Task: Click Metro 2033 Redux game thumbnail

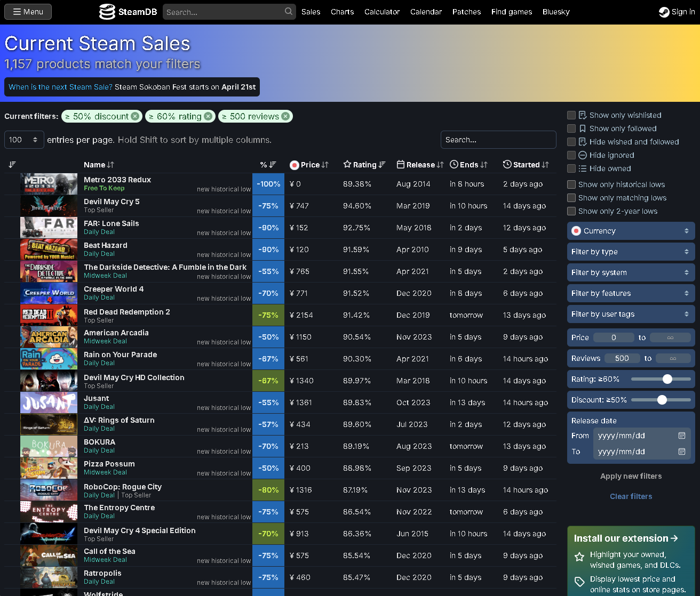Action: 49,184
